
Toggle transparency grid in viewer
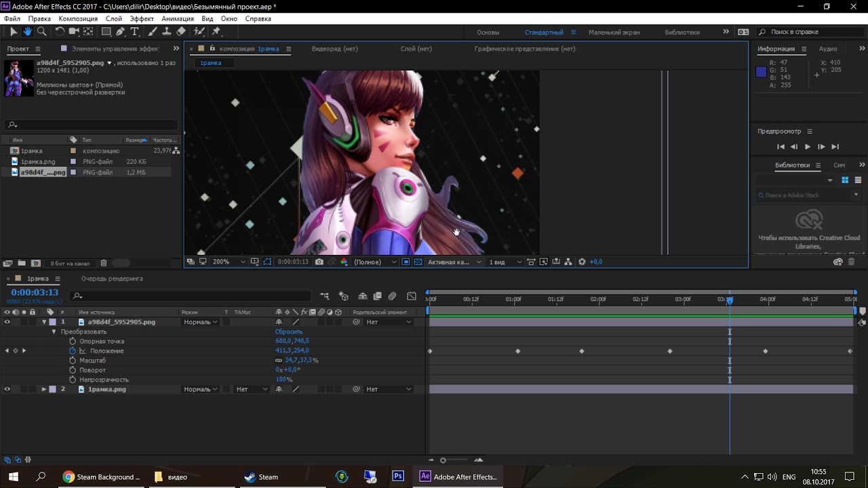click(418, 262)
